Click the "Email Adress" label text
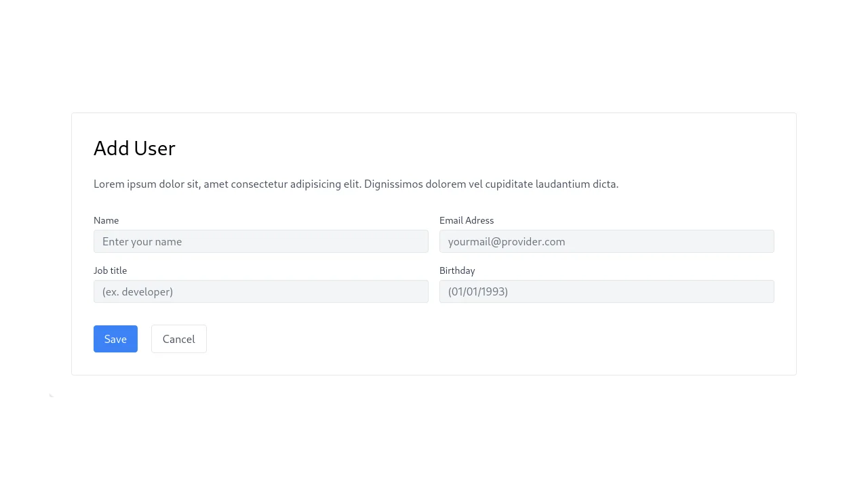This screenshot has height=488, width=868. coord(467,220)
